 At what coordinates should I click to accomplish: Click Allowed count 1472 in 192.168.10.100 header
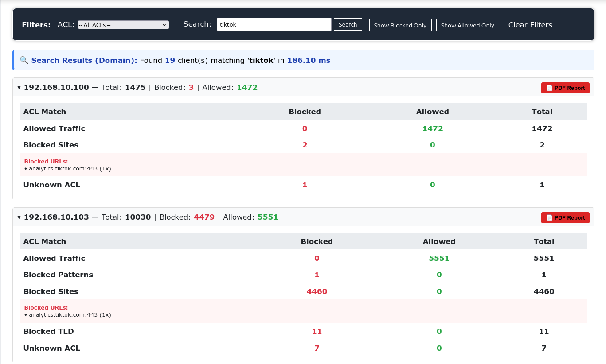click(247, 88)
